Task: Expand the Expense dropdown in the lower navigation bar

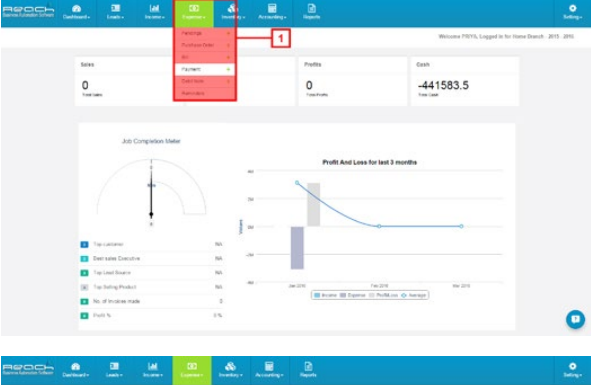Action: [x=192, y=370]
